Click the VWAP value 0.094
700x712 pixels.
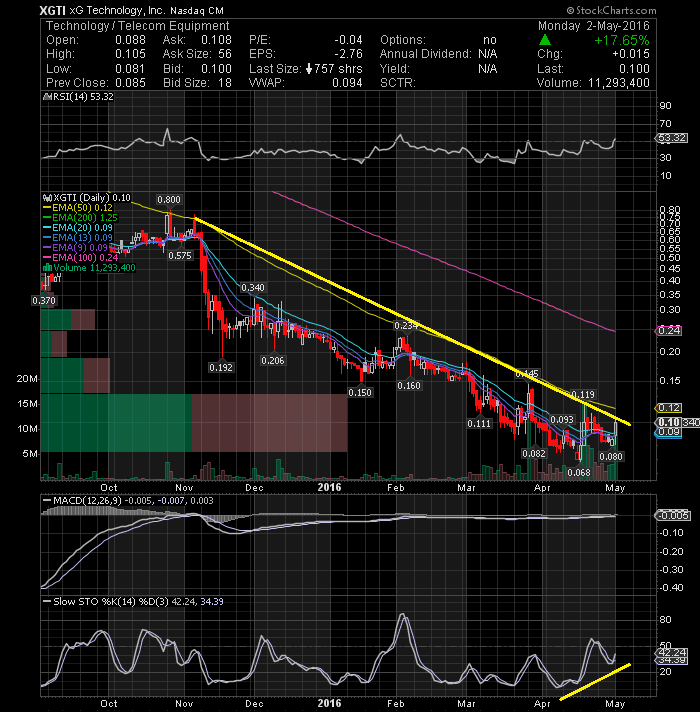click(x=347, y=83)
